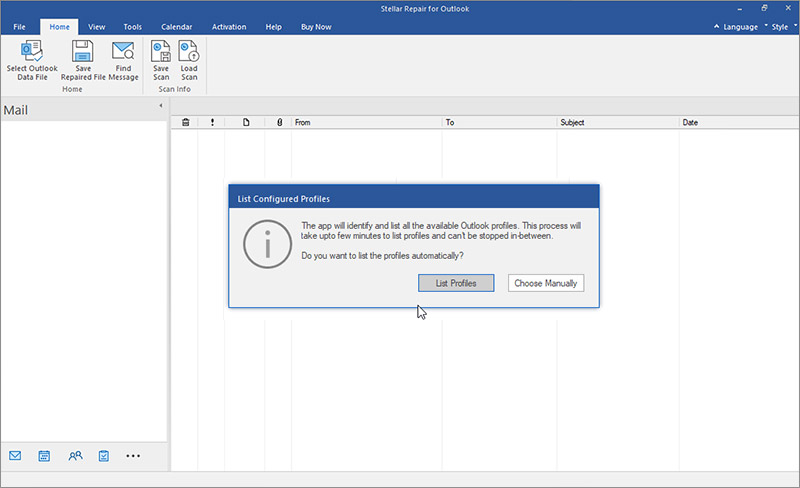
Task: Open Contacts view from bottom navigation
Action: 75,455
